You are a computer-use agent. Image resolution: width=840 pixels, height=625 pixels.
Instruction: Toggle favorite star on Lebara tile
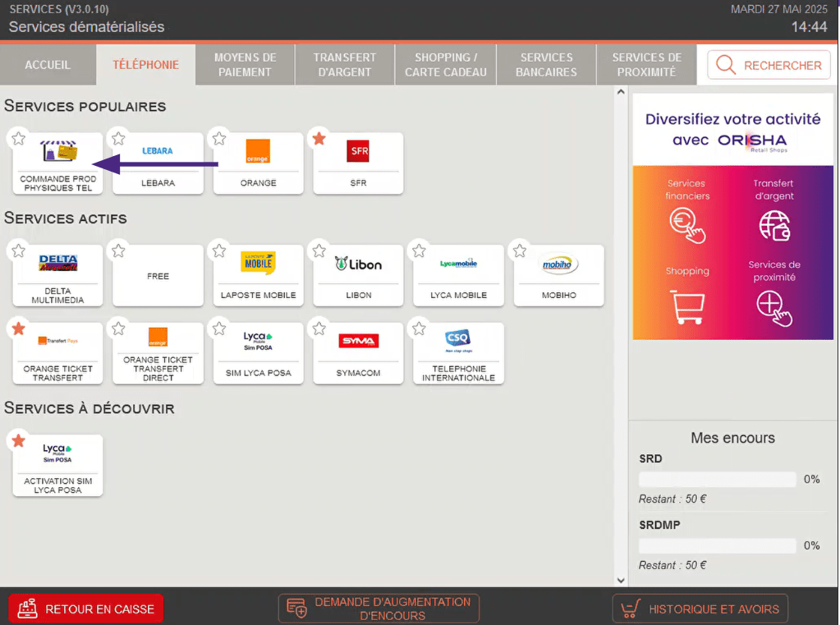pos(118,139)
